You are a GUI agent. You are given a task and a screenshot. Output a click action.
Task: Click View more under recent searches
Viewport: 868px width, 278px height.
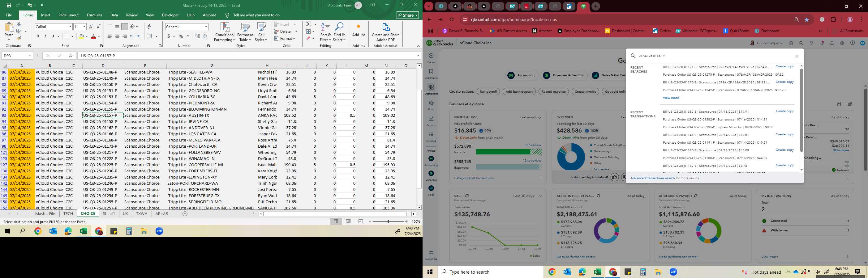pyautogui.click(x=671, y=98)
